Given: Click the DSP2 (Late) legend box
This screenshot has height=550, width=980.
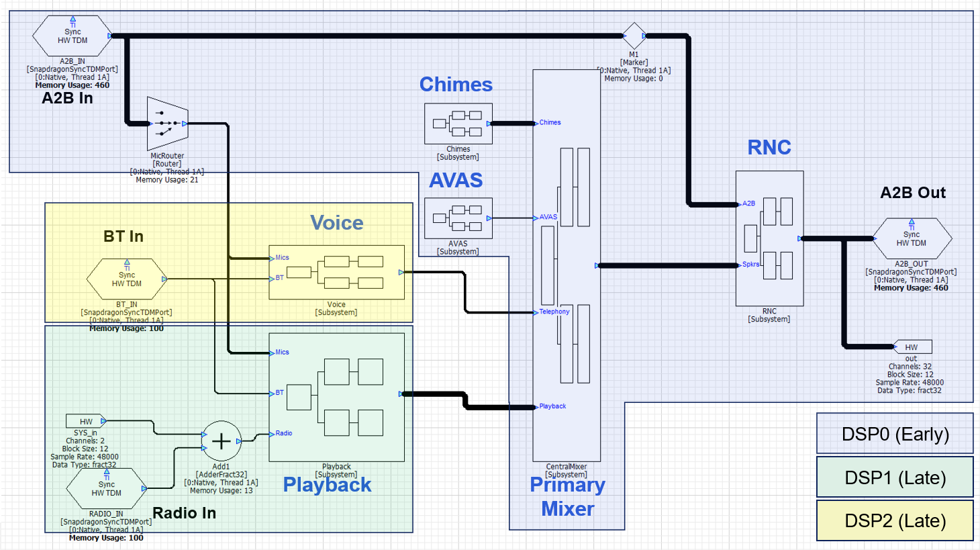Looking at the screenshot, I should click(895, 520).
